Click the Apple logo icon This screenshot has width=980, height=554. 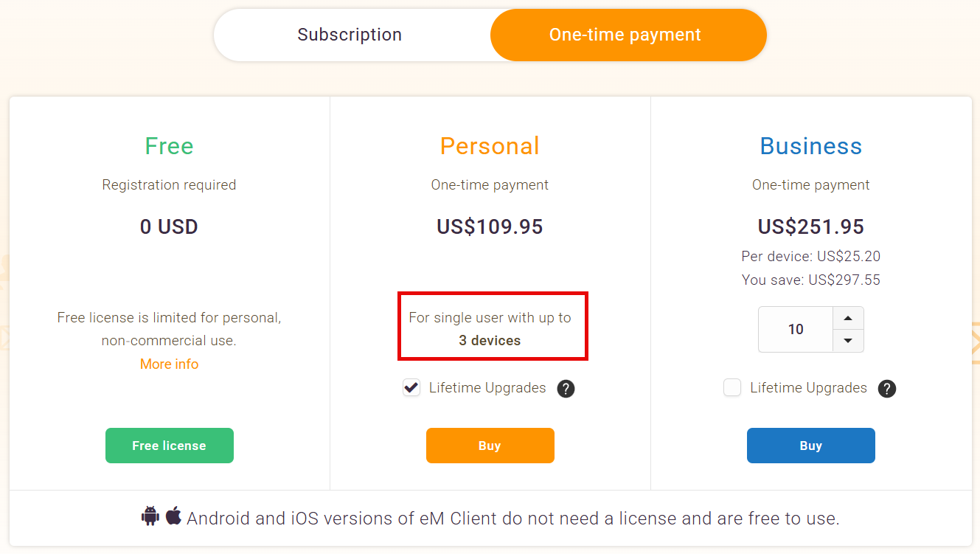(x=173, y=516)
